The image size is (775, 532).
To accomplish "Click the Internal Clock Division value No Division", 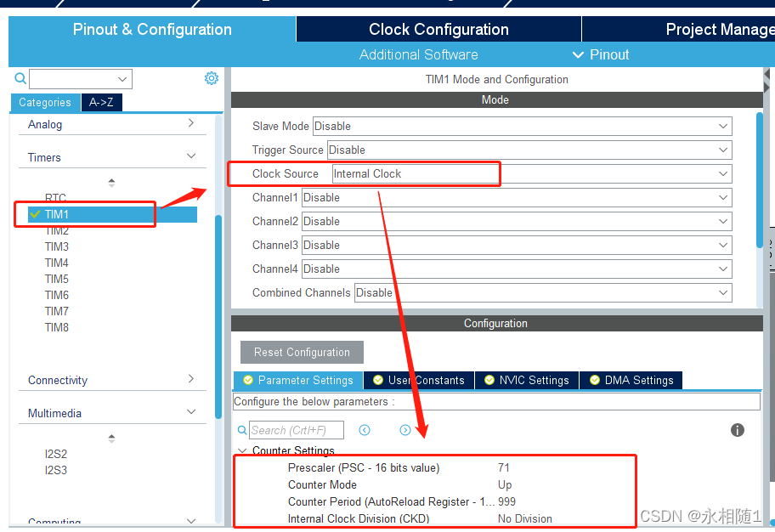I will pos(525,518).
